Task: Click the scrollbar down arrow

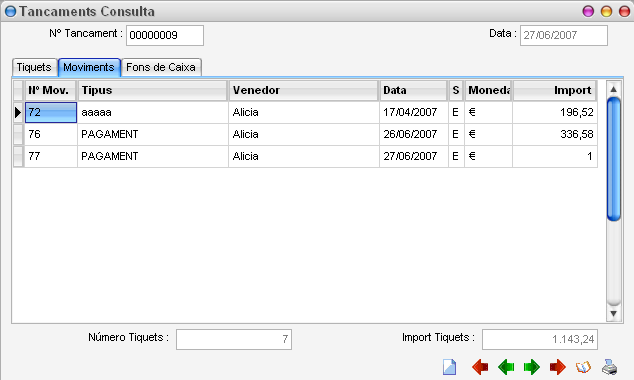Action: click(613, 314)
